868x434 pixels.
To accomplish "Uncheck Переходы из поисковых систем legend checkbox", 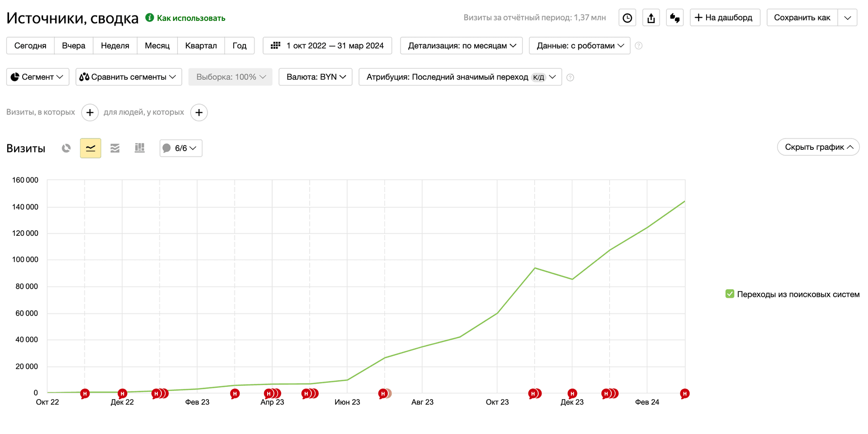I will point(730,294).
